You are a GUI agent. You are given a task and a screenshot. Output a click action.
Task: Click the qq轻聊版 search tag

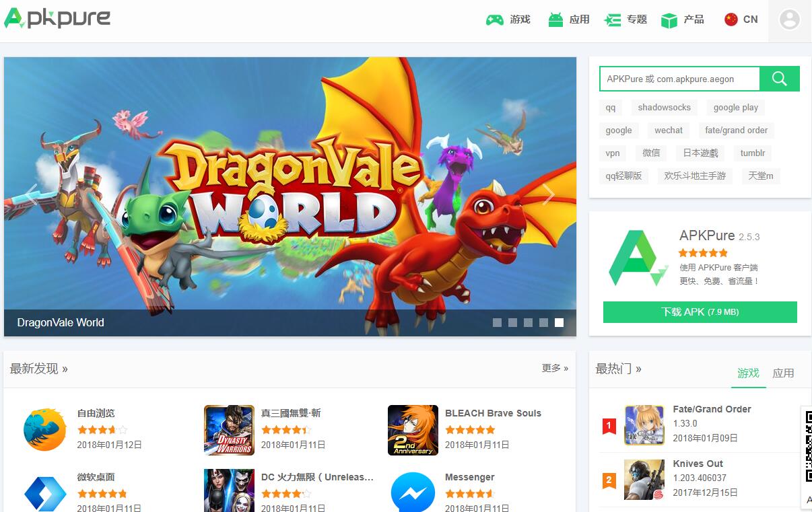tap(624, 176)
